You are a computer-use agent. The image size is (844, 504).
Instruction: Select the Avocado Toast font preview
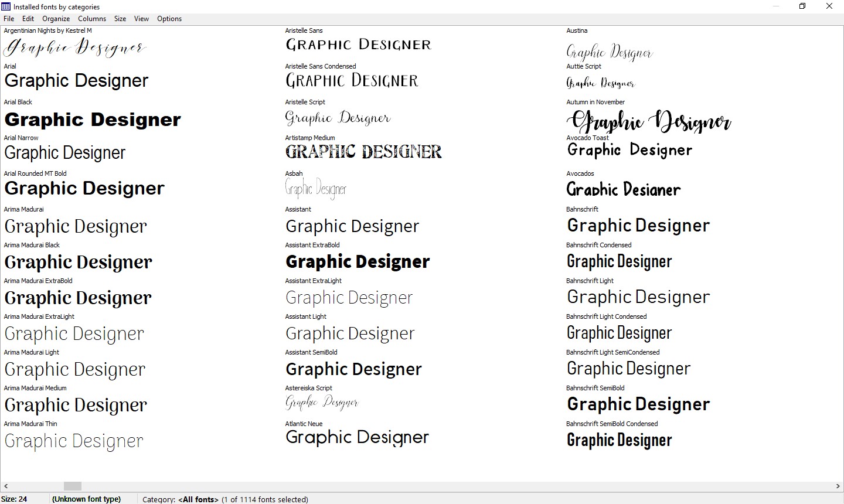point(629,149)
